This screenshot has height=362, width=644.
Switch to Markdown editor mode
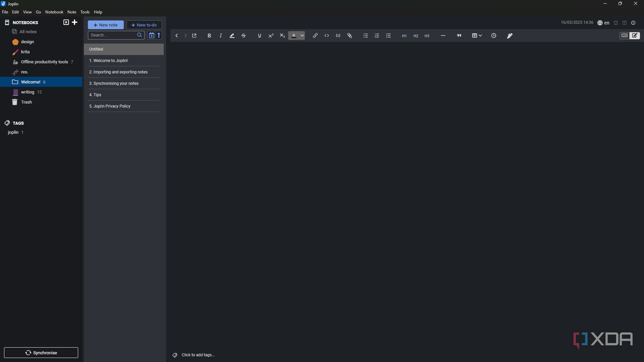[x=624, y=36]
